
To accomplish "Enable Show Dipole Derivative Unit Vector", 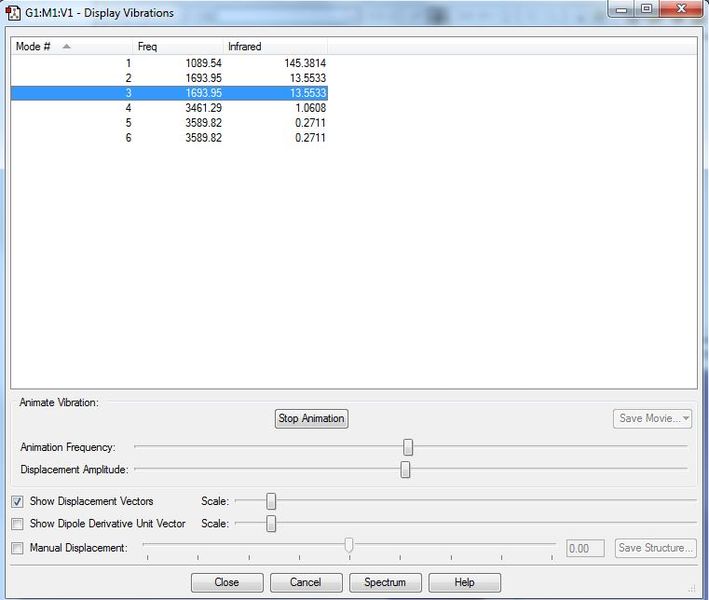I will tap(17, 524).
